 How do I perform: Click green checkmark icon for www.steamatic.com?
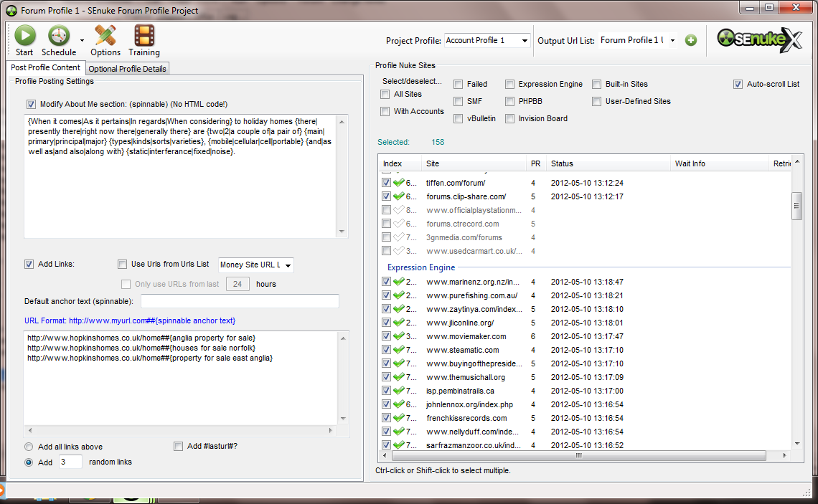399,350
